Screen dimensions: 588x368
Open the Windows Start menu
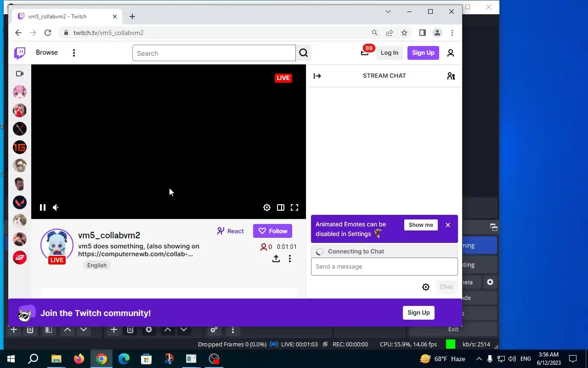pos(11,359)
